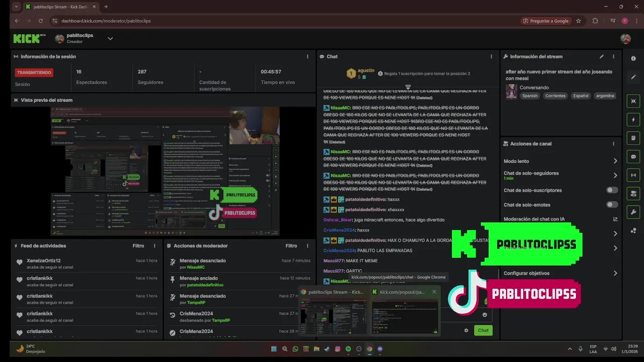Click the Spanish tag

tap(529, 96)
